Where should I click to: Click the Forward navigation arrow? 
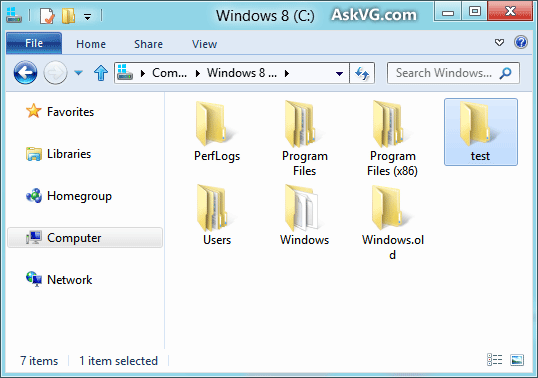pyautogui.click(x=55, y=73)
